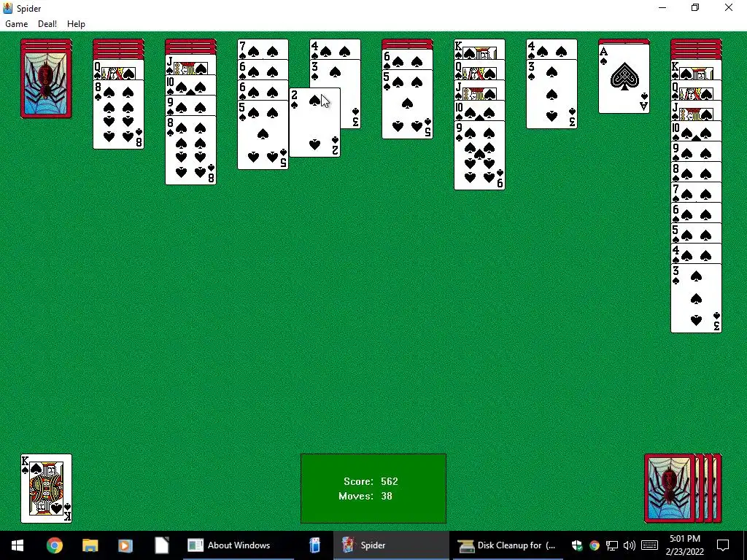The image size is (747, 560).
Task: Select the 8 of spades lying under the Queen
Action: (x=118, y=114)
